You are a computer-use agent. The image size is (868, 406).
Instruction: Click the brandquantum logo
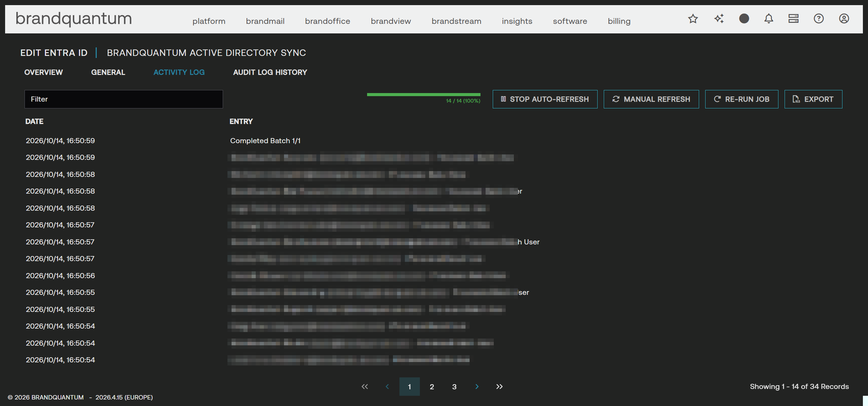point(74,19)
